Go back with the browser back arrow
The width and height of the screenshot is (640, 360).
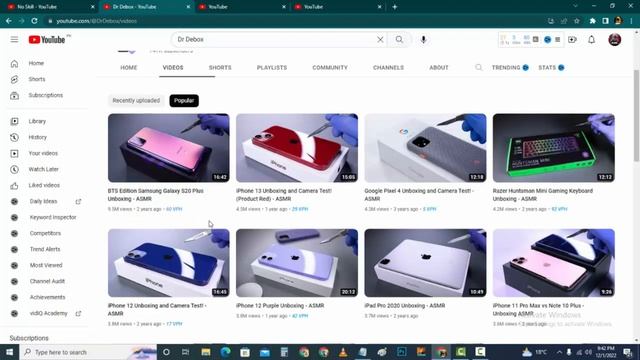click(x=9, y=21)
